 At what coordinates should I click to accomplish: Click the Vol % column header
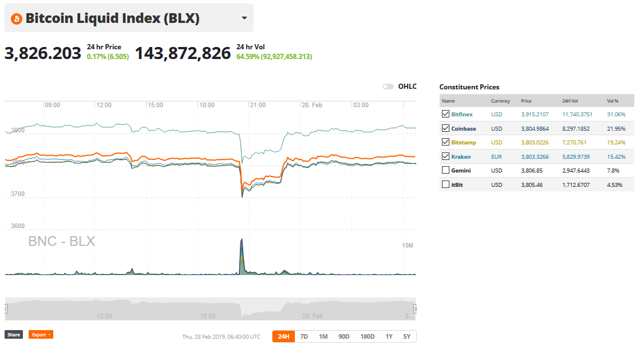pos(613,101)
